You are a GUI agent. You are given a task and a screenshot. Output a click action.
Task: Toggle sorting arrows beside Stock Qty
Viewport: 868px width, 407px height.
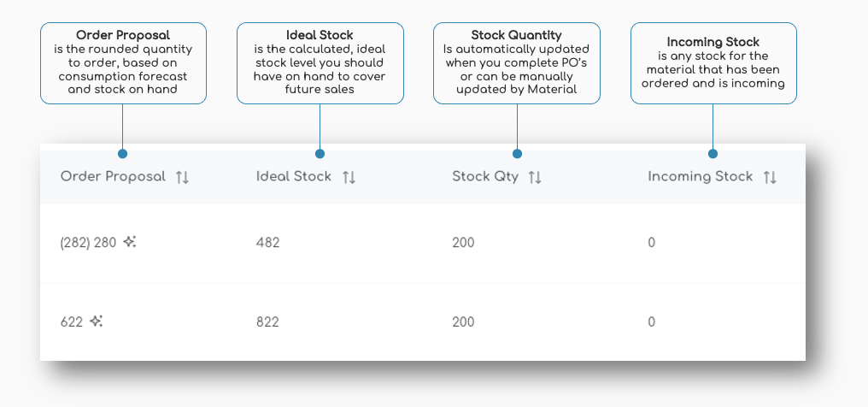[535, 177]
